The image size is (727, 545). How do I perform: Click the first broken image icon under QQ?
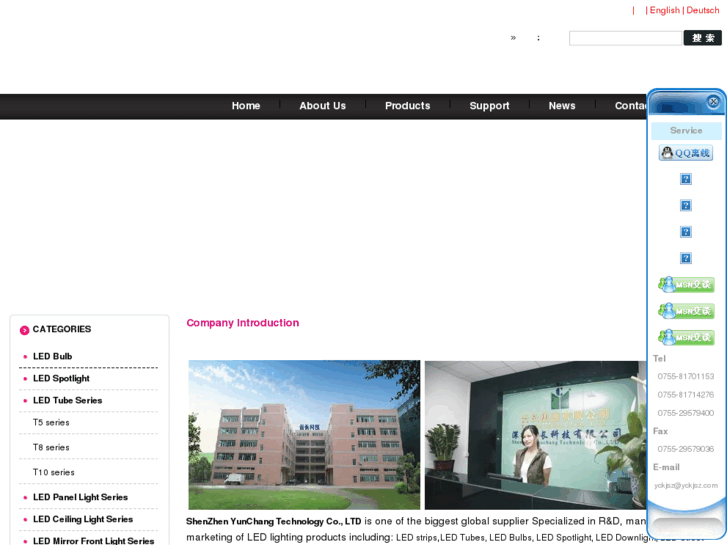(x=686, y=179)
